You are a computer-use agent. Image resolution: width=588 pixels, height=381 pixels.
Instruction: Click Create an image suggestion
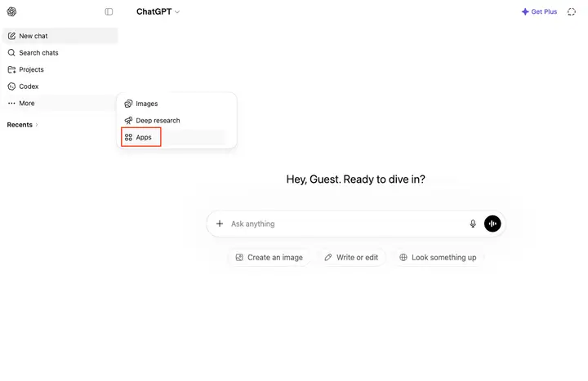(x=269, y=257)
